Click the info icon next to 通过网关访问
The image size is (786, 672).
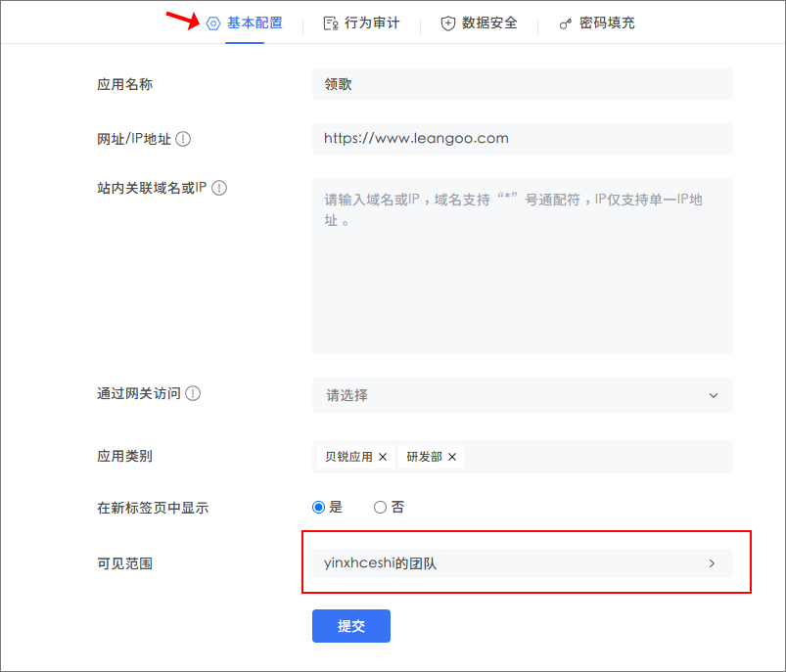193,393
